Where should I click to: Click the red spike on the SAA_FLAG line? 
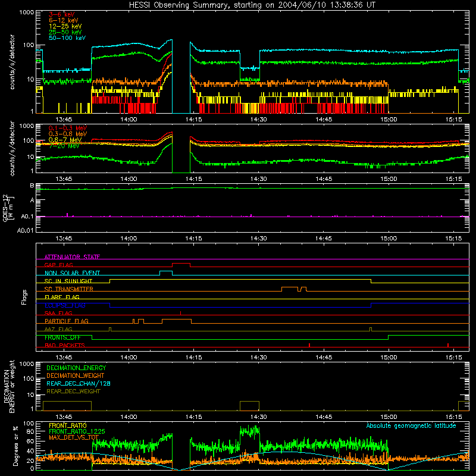click(181, 313)
